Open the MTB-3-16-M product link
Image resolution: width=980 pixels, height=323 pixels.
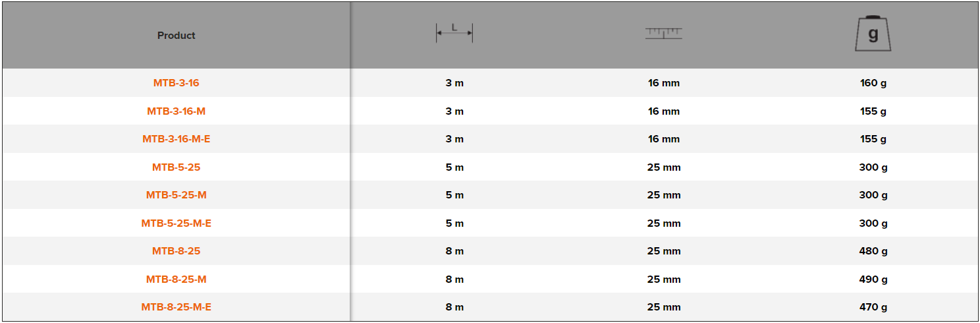[176, 111]
